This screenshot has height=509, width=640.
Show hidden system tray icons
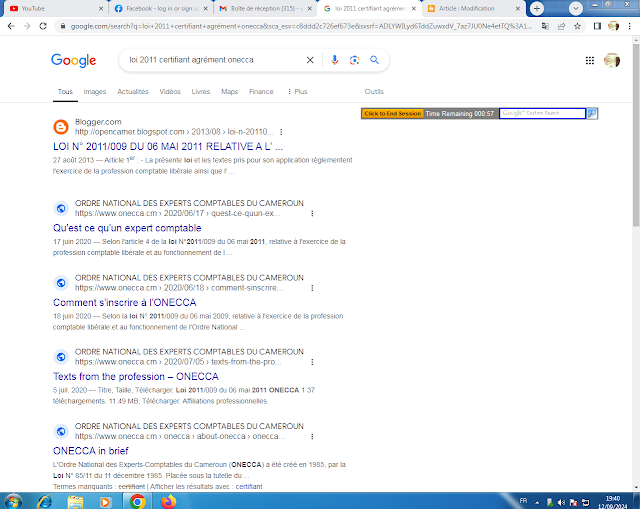(538, 502)
